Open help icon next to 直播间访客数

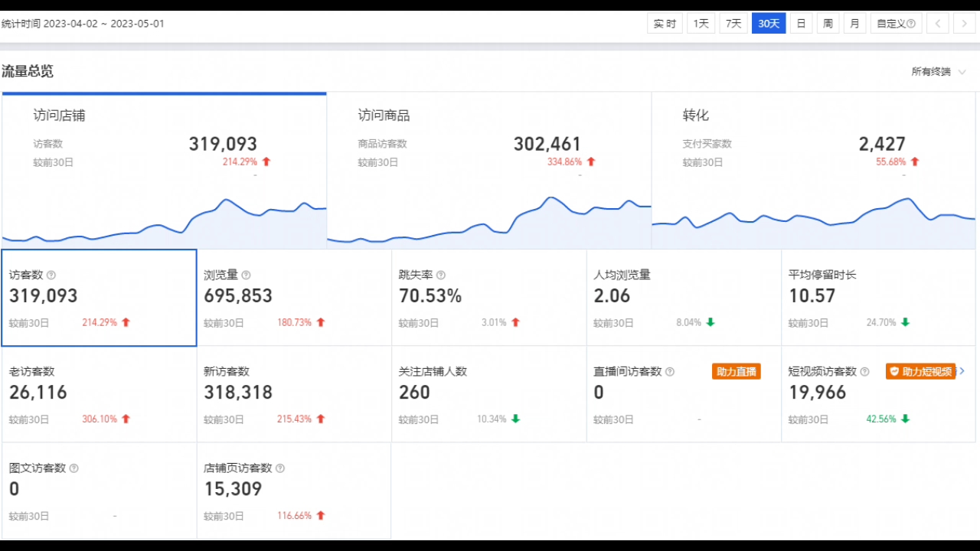(670, 371)
